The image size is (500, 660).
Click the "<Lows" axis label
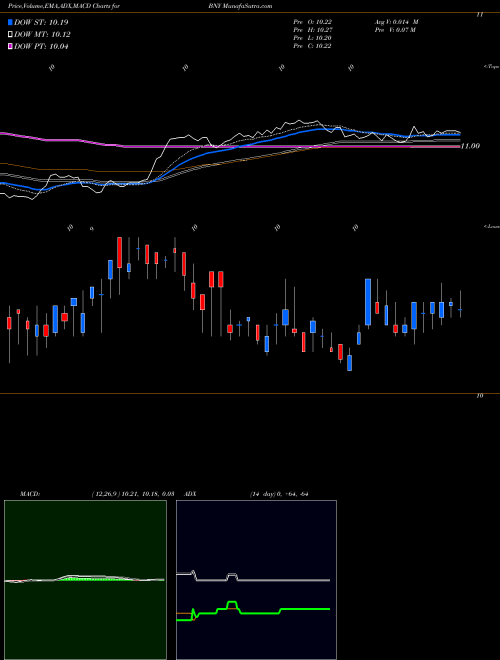click(x=492, y=226)
